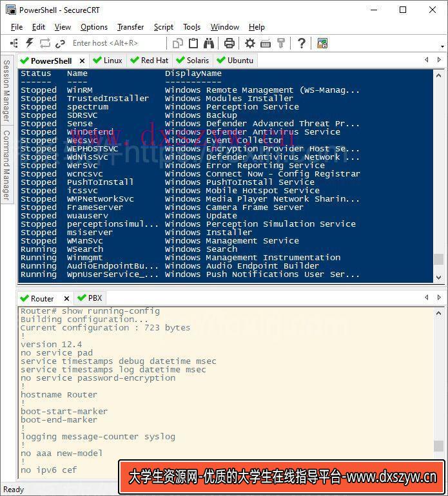The image size is (448, 496).
Task: Open Help question mark icon
Action: (x=302, y=43)
